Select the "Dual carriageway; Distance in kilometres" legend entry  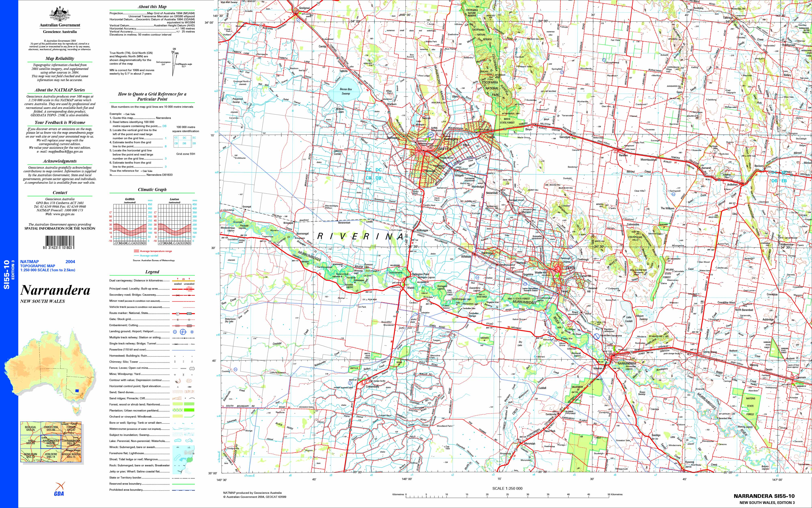click(x=152, y=280)
